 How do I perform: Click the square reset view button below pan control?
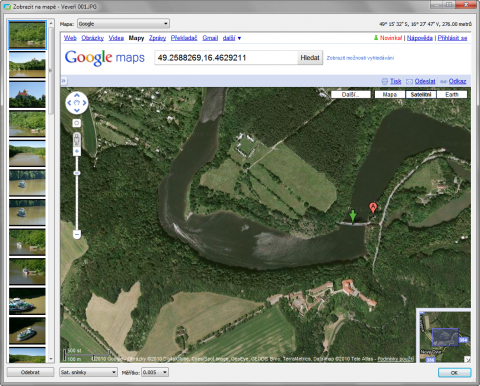pos(77,123)
